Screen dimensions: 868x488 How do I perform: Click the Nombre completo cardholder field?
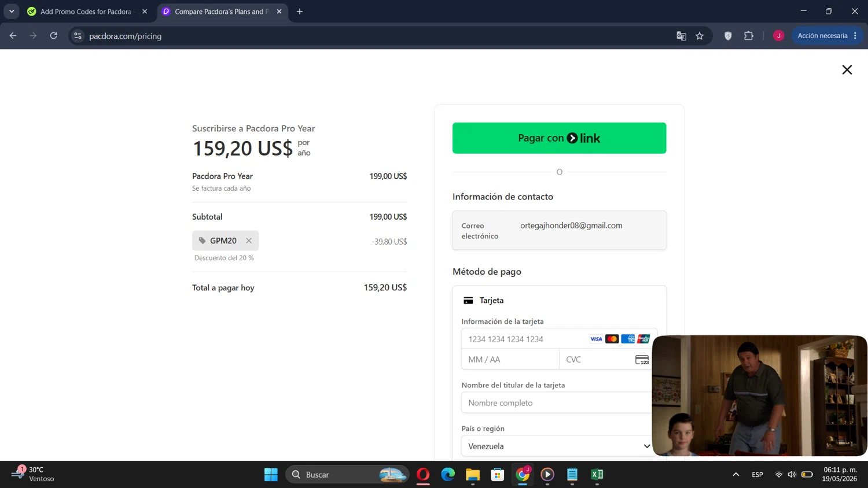point(559,403)
